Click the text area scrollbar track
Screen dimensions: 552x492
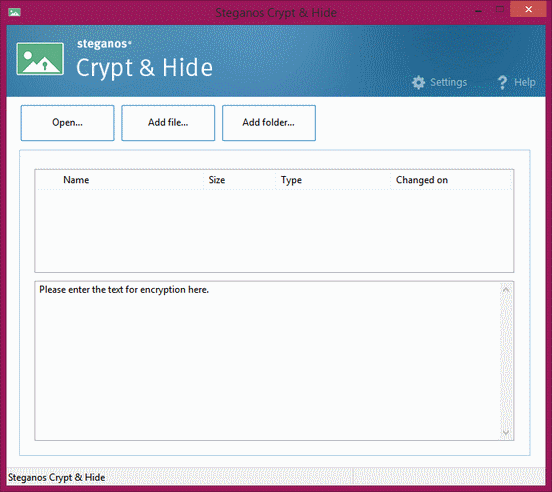(506, 361)
